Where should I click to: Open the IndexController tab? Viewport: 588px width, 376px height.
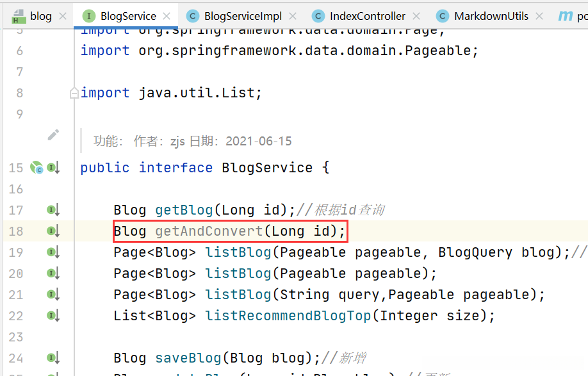(367, 16)
